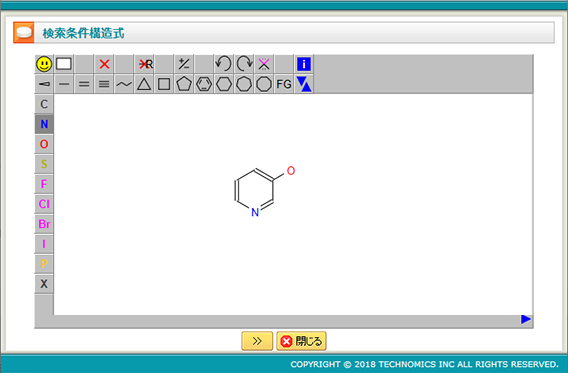Select the triangle cyclopropane ring tool
Image resolution: width=568 pixels, height=373 pixels.
tap(144, 84)
